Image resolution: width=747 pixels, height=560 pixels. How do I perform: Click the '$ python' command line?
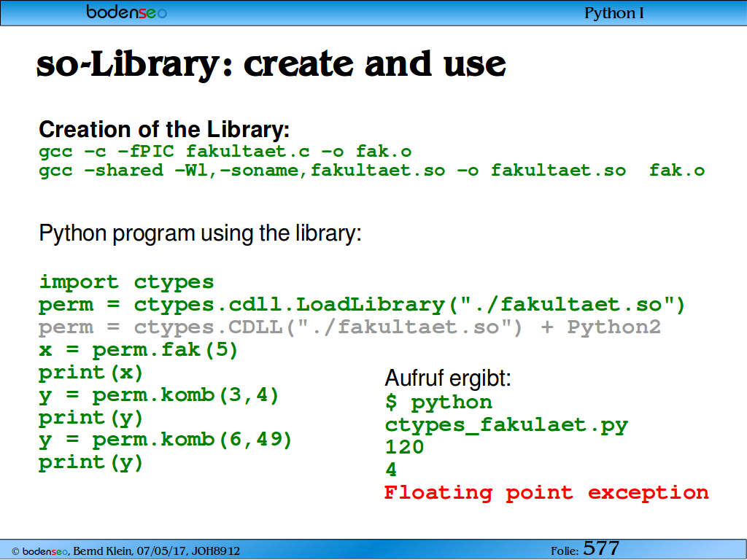click(438, 402)
